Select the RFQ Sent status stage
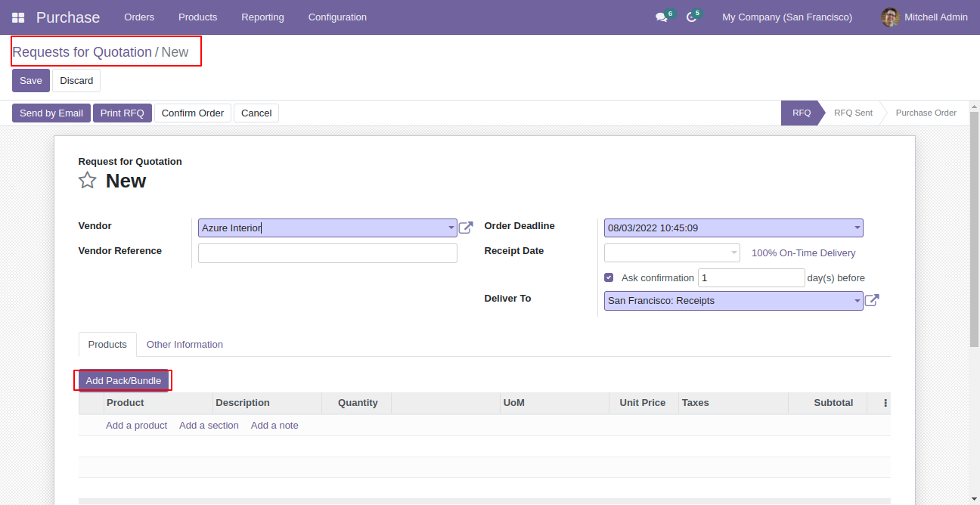Viewport: 980px width, 505px height. (853, 113)
